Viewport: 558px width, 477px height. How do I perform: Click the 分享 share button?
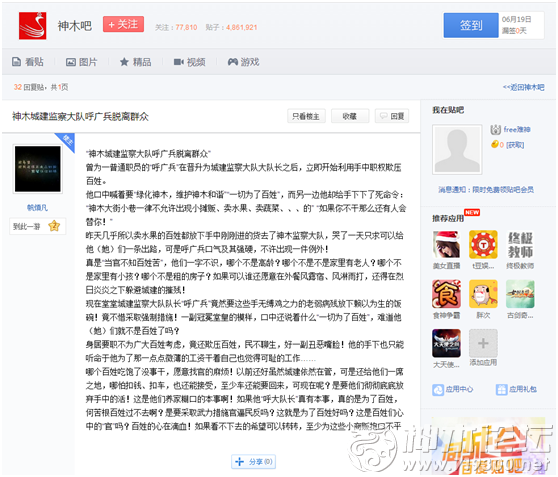(x=253, y=462)
